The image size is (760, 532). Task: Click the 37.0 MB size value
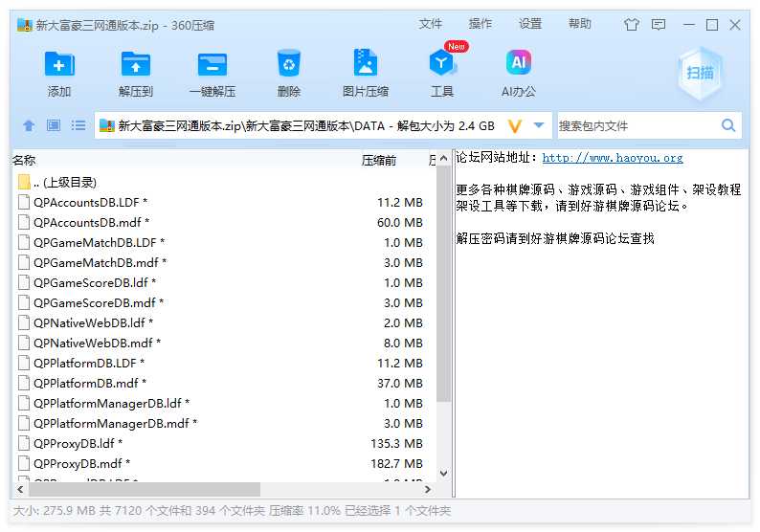pos(400,384)
